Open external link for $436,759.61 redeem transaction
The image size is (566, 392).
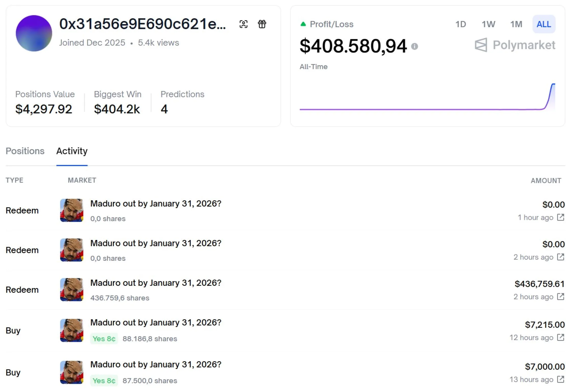[x=560, y=297]
